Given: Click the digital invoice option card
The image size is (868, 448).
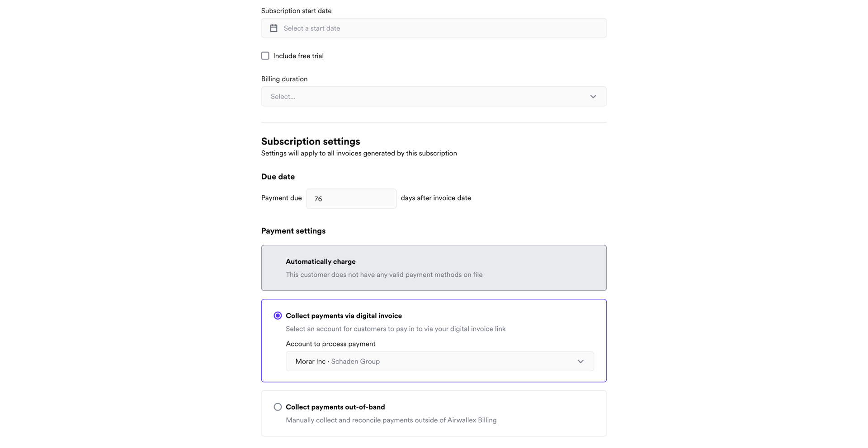Looking at the screenshot, I should [433, 341].
